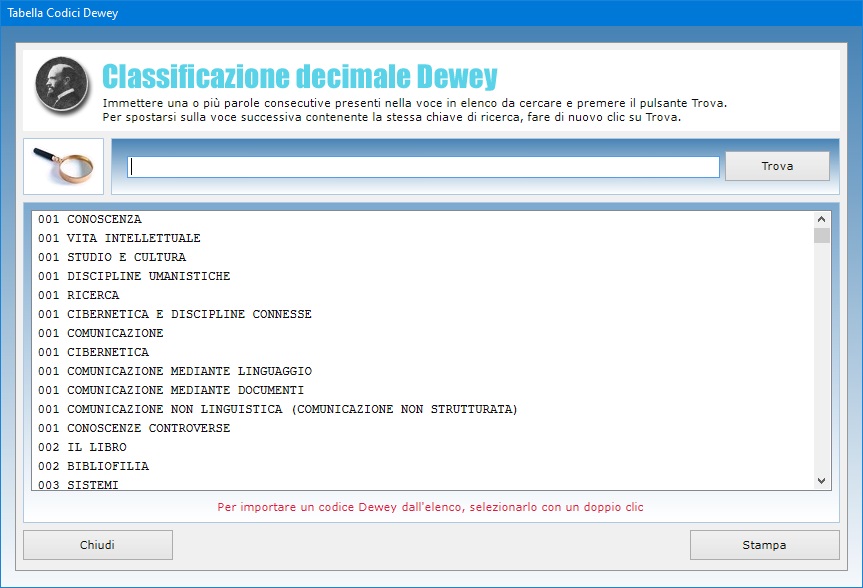This screenshot has width=863, height=588.
Task: Click the list scrollbar down arrow
Action: [x=822, y=481]
